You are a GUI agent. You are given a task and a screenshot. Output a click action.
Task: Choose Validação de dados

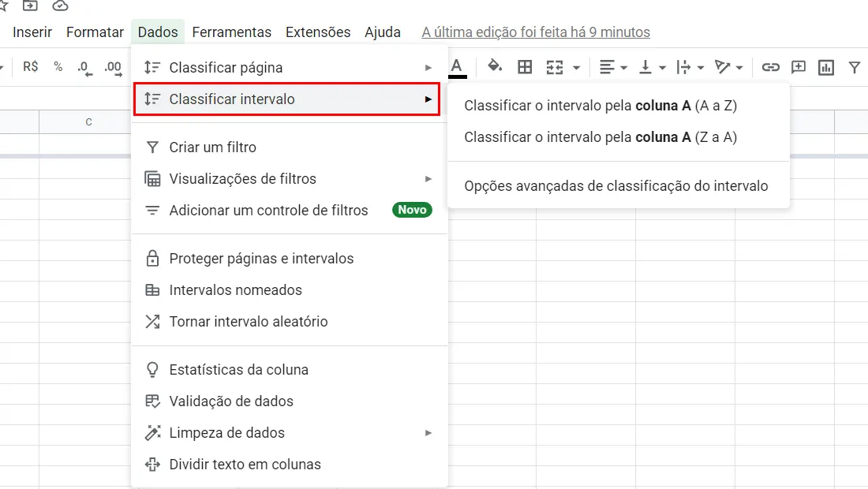(289, 401)
